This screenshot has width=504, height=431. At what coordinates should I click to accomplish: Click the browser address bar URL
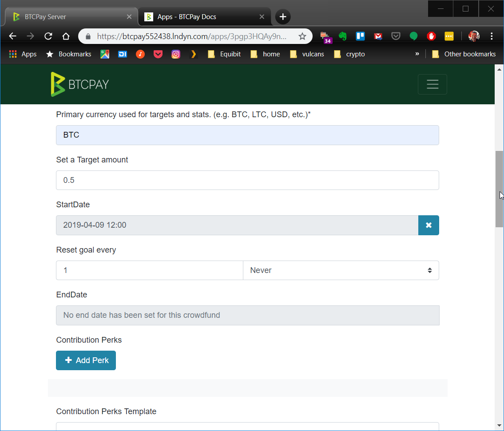pos(191,36)
